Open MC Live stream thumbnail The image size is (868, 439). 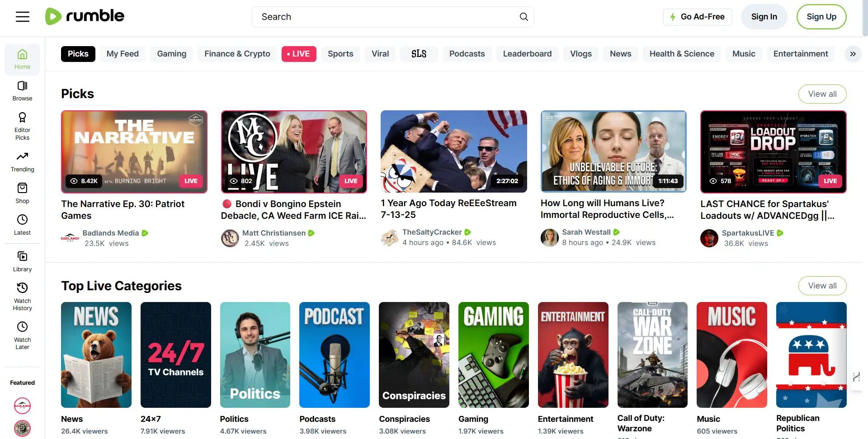click(x=294, y=152)
